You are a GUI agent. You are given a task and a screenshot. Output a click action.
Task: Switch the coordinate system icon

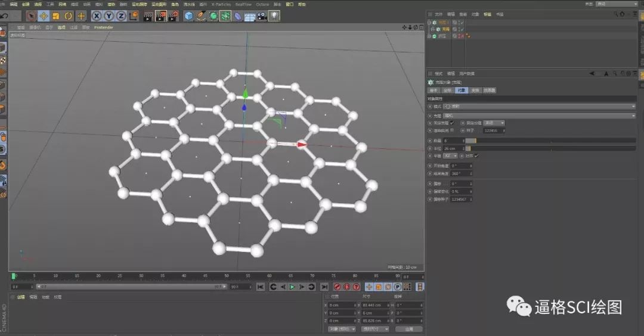134,16
